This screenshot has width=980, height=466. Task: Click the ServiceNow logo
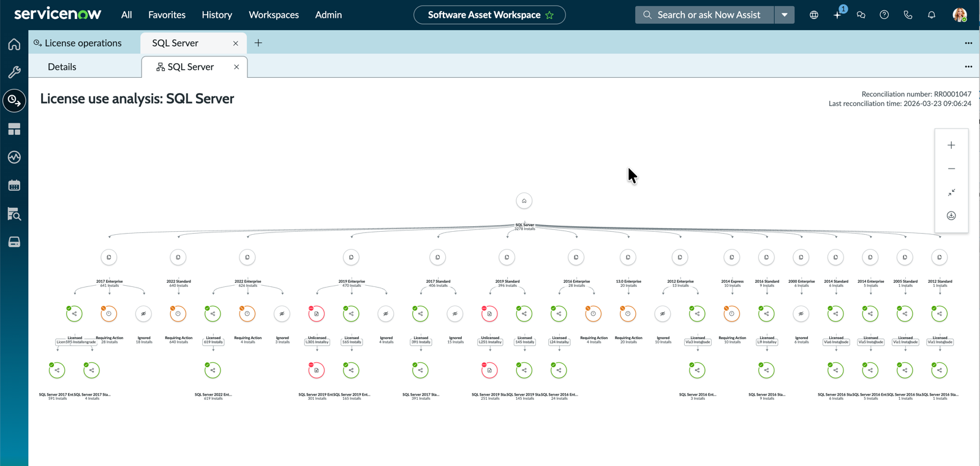(58, 14)
